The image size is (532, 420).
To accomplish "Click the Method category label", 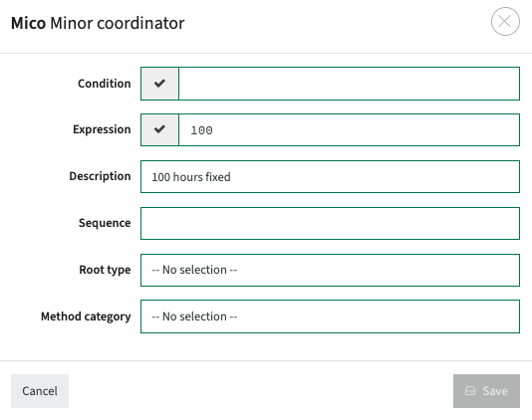I will pyautogui.click(x=86, y=316).
